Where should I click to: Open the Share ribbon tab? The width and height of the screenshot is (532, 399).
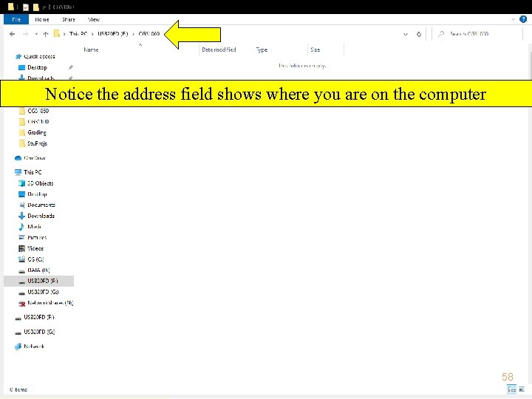pyautogui.click(x=69, y=19)
